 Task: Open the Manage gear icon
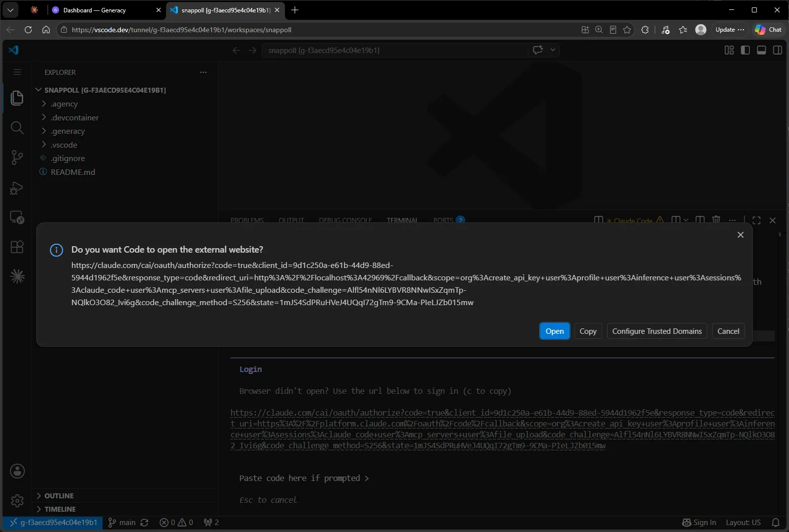tap(17, 501)
